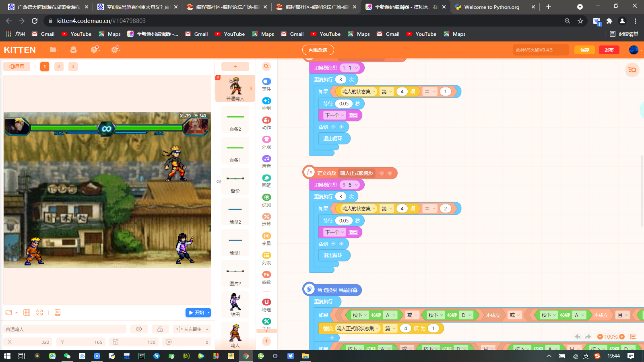Click the 屏幕 (Screen) button
644x362 pixels.
(x=17, y=66)
